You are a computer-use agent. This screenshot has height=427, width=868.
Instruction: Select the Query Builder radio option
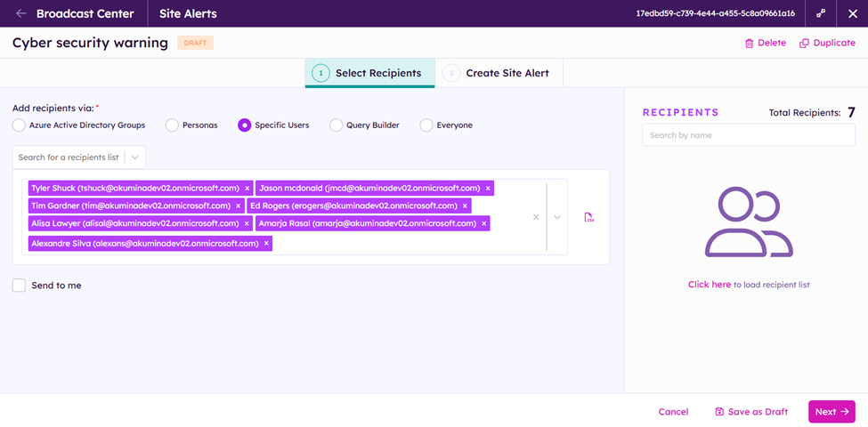pos(336,125)
